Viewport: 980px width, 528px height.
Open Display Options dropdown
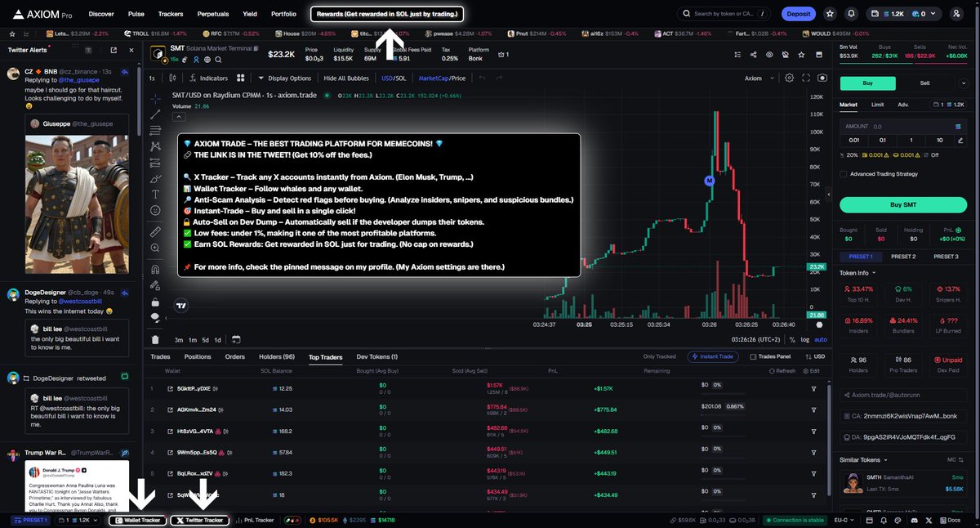[283, 78]
